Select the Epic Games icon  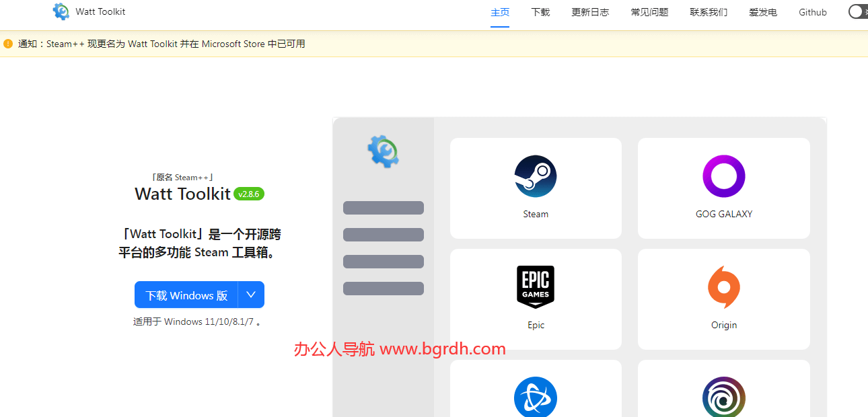pos(536,287)
